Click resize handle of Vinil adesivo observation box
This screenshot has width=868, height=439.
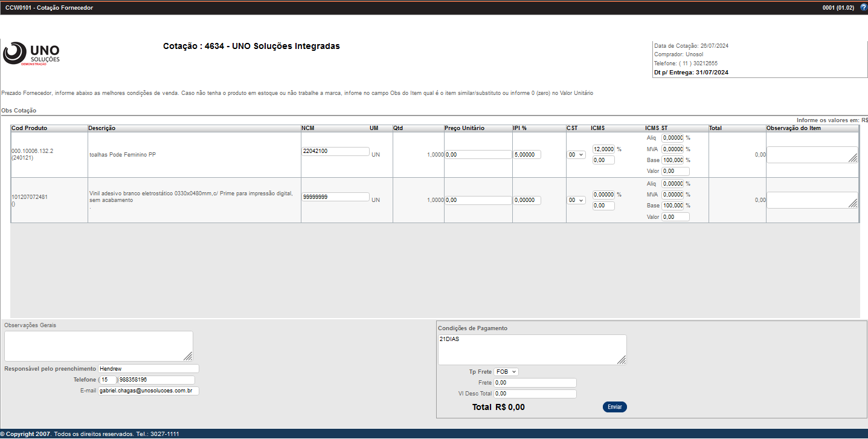click(x=852, y=204)
